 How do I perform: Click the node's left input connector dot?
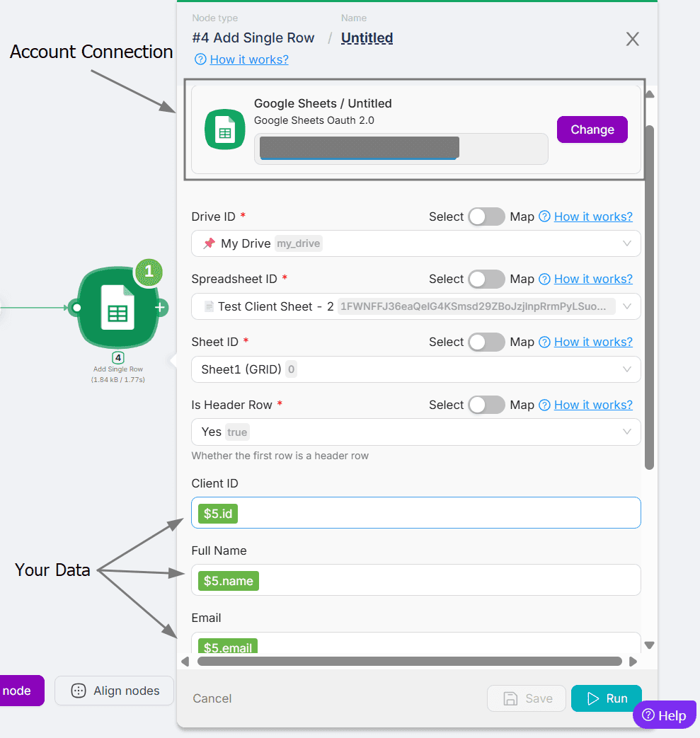pyautogui.click(x=76, y=308)
